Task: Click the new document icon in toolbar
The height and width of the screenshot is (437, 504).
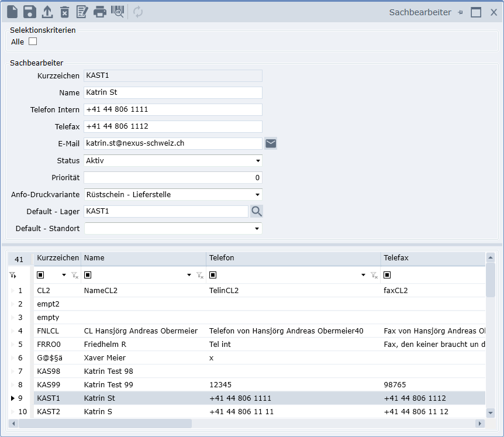Action: [12, 11]
